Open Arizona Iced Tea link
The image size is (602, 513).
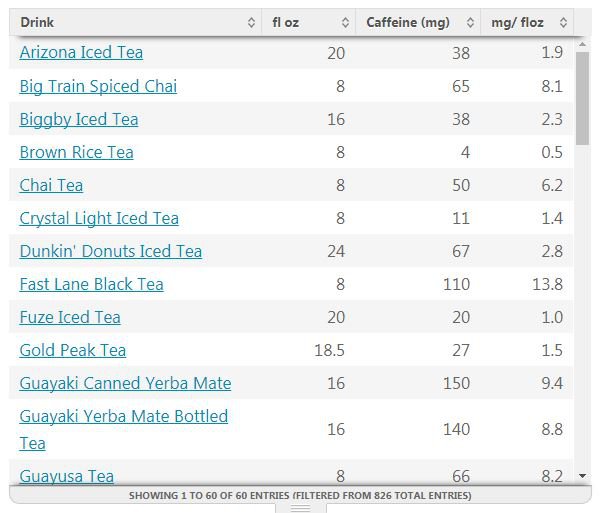[81, 53]
